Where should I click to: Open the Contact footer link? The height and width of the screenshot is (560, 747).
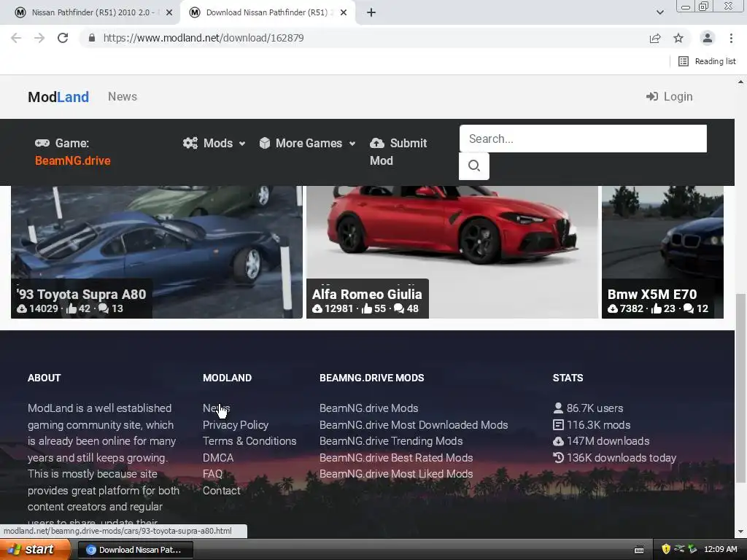[x=222, y=491]
